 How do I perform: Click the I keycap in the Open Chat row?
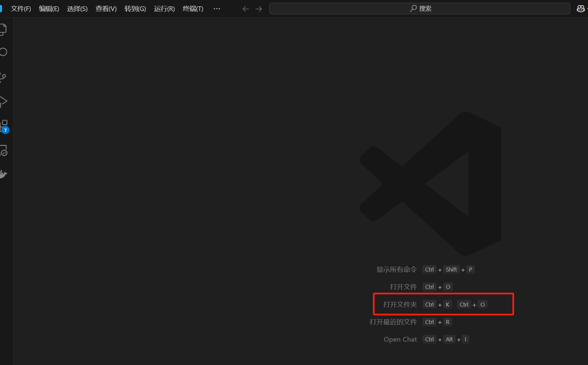[x=466, y=339]
